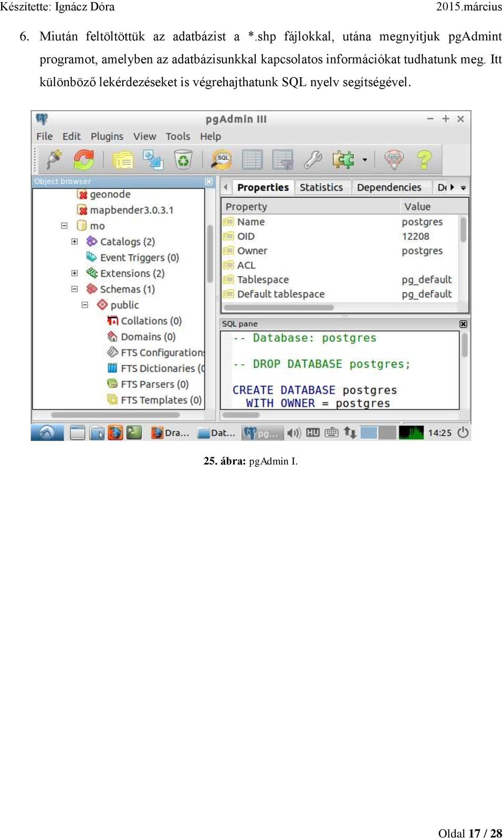Image resolution: width=504 pixels, height=838 pixels.
Task: Launch Firefox from the taskbar
Action: tap(115, 433)
